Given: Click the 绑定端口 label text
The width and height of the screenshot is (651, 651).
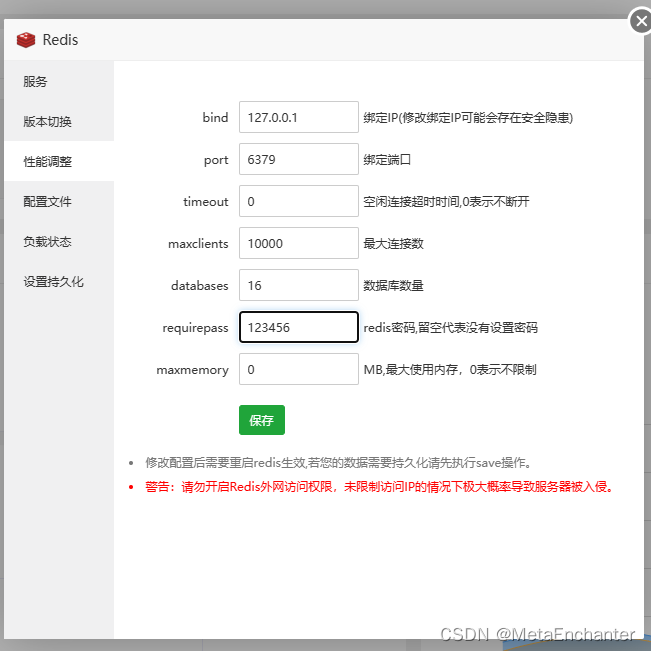Looking at the screenshot, I should (x=387, y=159).
